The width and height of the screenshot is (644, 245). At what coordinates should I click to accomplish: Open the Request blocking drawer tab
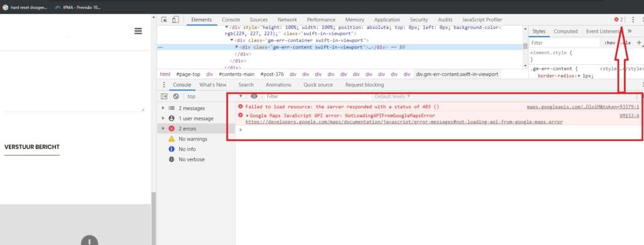click(x=365, y=84)
